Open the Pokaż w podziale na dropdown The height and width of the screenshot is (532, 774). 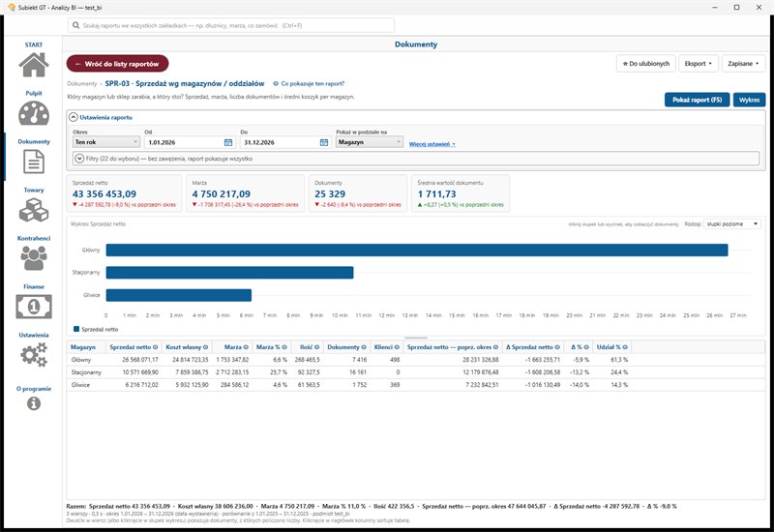(x=370, y=142)
